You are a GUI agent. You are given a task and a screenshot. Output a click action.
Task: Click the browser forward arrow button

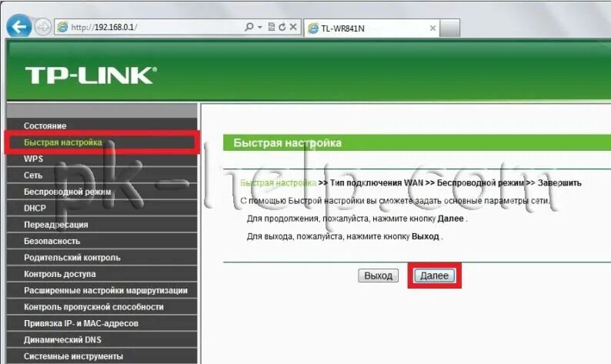(43, 27)
